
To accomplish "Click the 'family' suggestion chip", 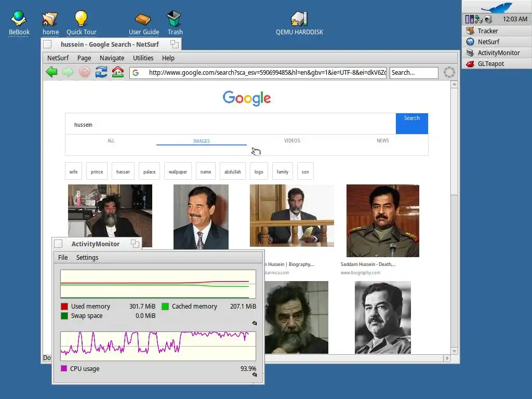I will pyautogui.click(x=283, y=170).
